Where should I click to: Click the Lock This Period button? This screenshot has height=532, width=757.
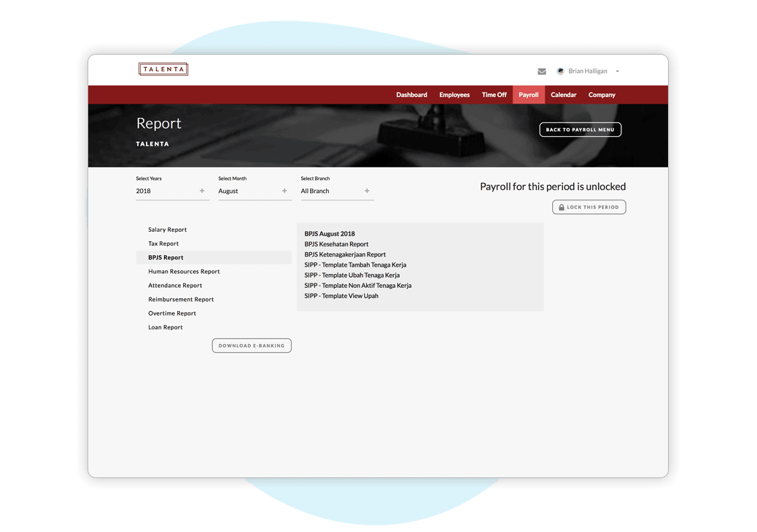pos(589,207)
